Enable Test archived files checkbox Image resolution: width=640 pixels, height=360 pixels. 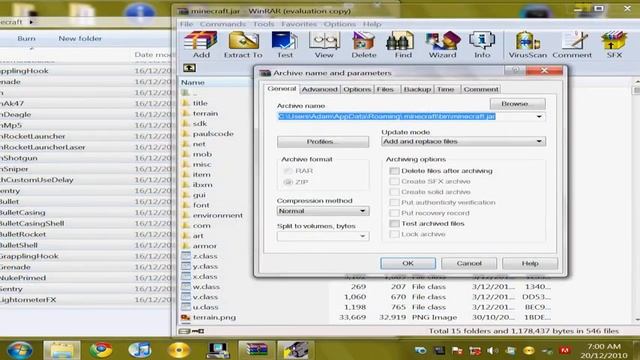tap(394, 224)
